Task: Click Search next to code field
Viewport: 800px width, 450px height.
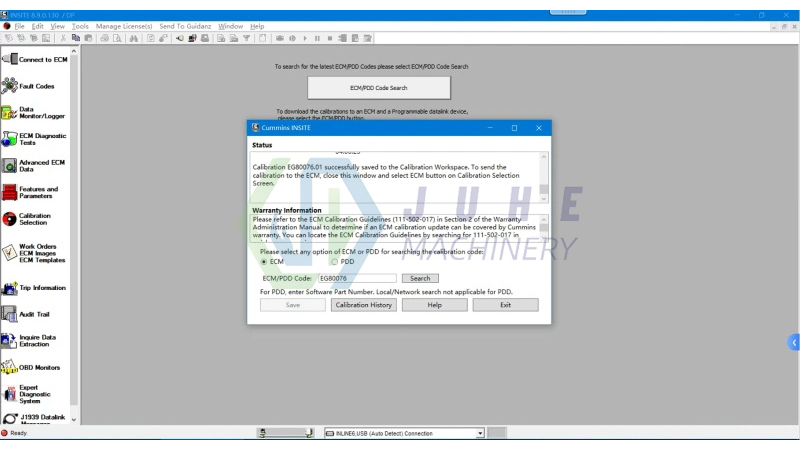Action: [420, 278]
